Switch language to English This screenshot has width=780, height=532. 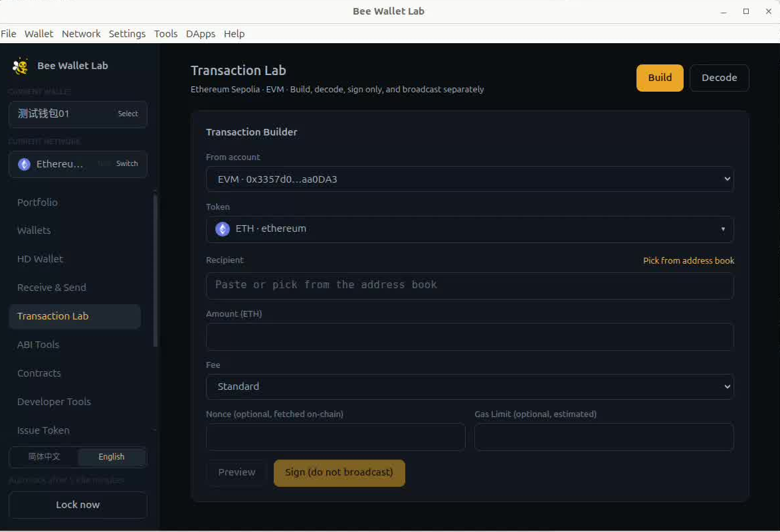pyautogui.click(x=112, y=457)
